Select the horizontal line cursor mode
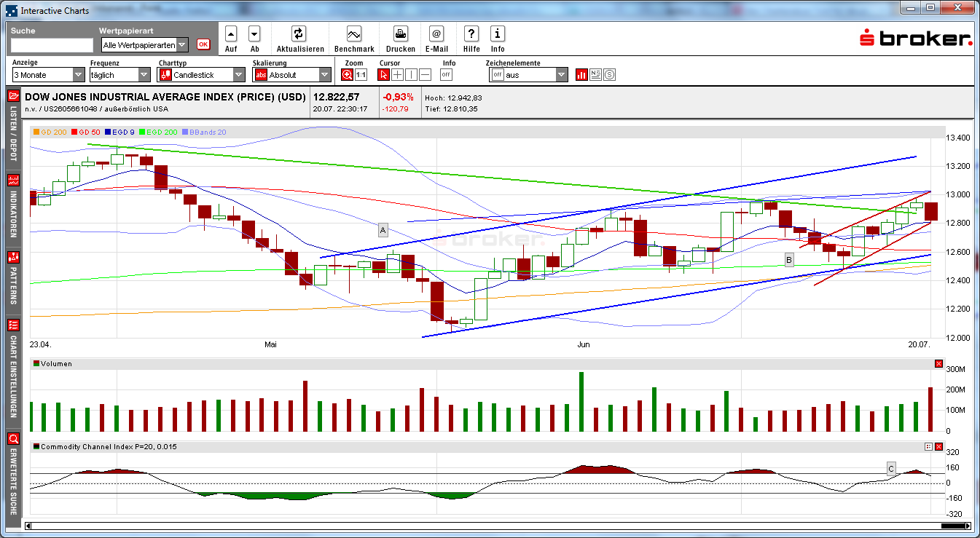Viewport: 980px width, 538px height. pyautogui.click(x=426, y=74)
